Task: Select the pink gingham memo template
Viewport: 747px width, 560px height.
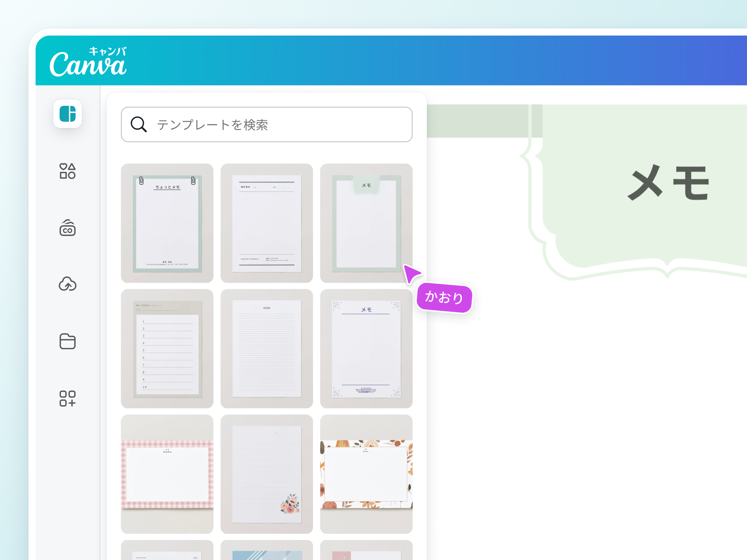Action: click(167, 473)
